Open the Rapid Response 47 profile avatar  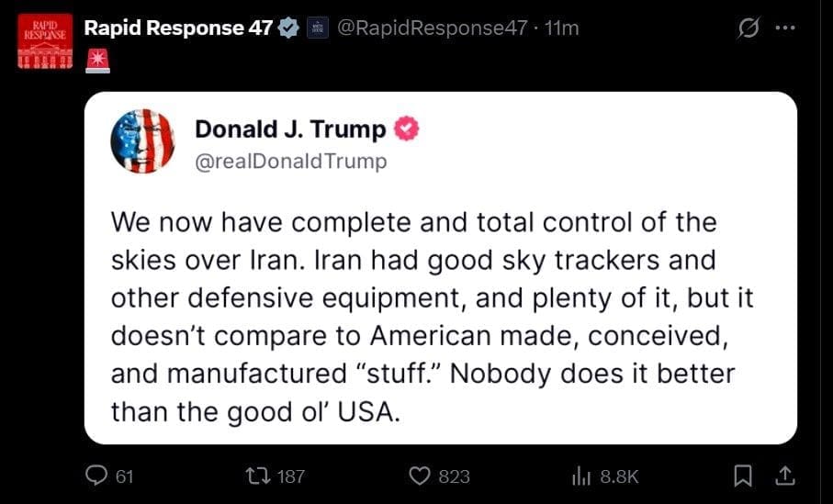click(43, 41)
